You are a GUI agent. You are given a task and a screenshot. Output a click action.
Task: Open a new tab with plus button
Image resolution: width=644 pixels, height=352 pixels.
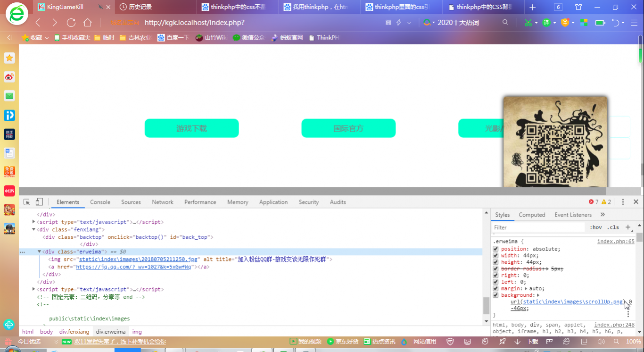[533, 7]
